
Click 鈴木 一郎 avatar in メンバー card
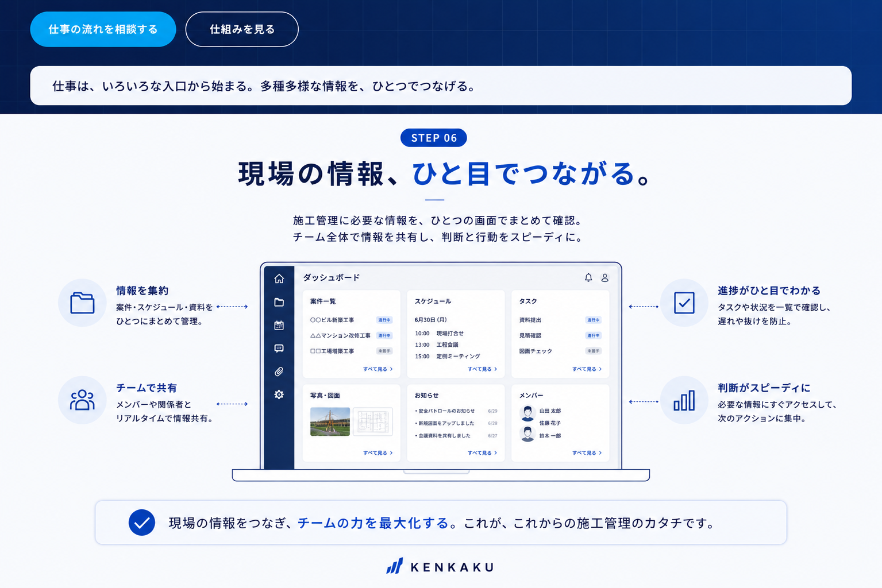528,434
